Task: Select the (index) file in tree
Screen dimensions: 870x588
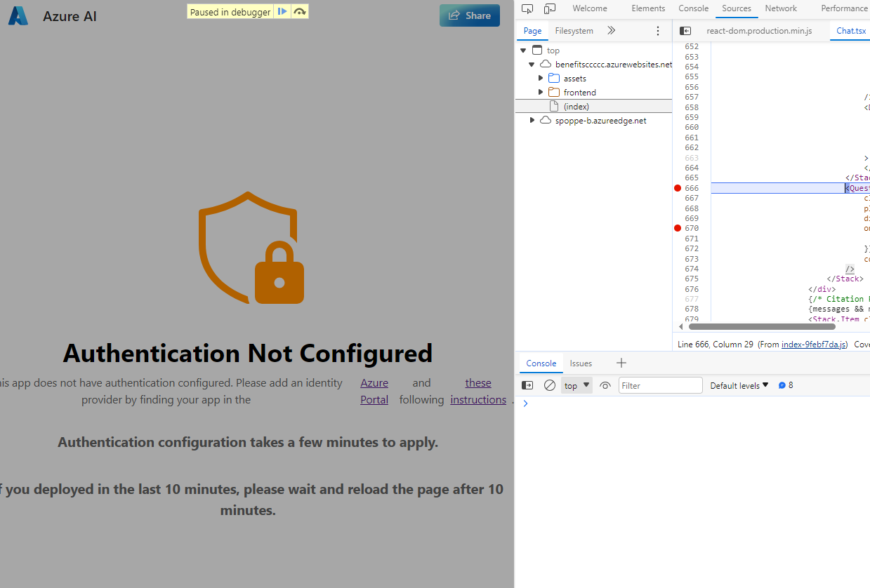Action: click(x=593, y=107)
